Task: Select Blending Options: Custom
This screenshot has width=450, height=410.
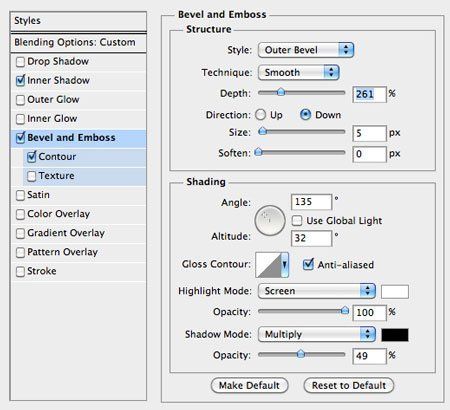Action: click(x=79, y=43)
